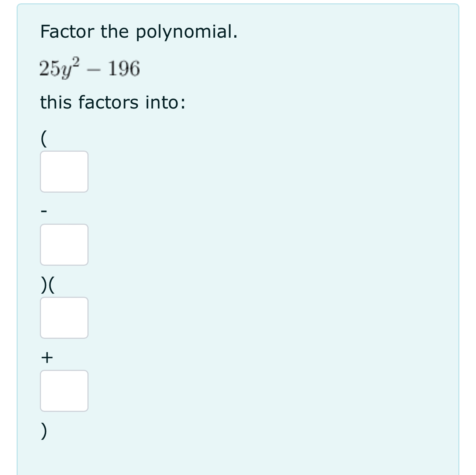
Task: Click the text this factors into:
Action: pyautogui.click(x=113, y=103)
